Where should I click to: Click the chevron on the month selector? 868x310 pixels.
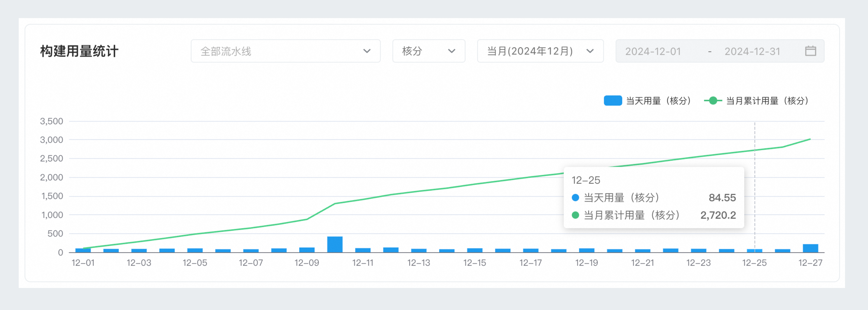tap(590, 51)
